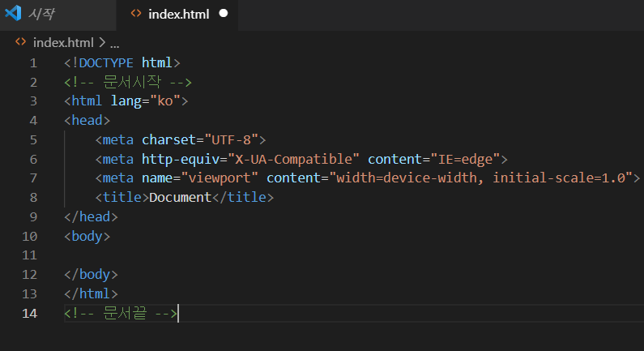Click the name="viewport" attribute
This screenshot has width=644, height=351.
coord(200,178)
